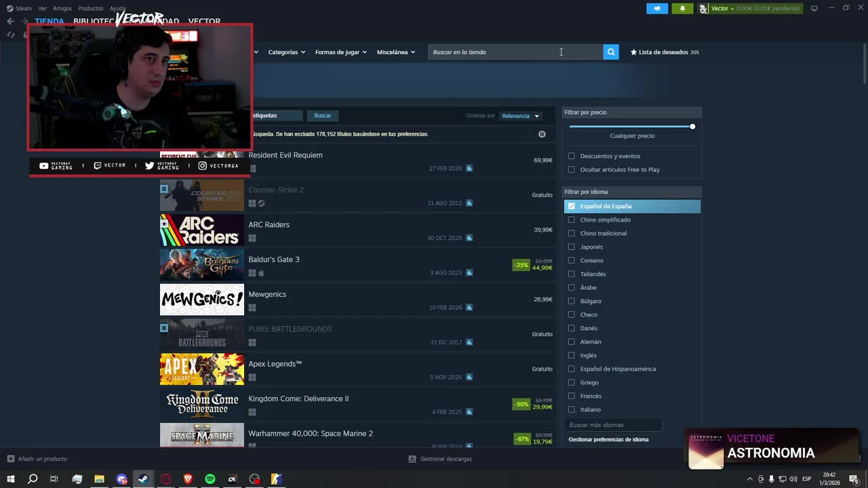Viewport: 868px width, 488px height.
Task: Click the Vector profile avatar in the title bar
Action: click(704, 8)
